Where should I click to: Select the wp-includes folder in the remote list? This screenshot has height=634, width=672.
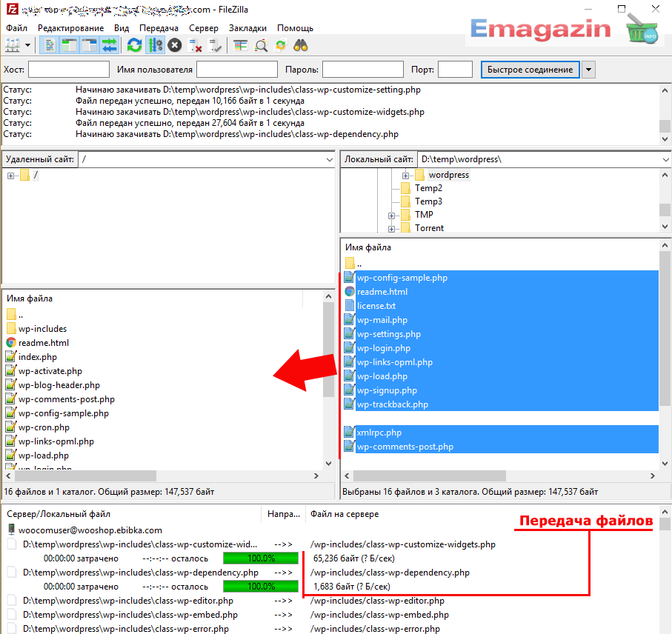[x=42, y=329]
